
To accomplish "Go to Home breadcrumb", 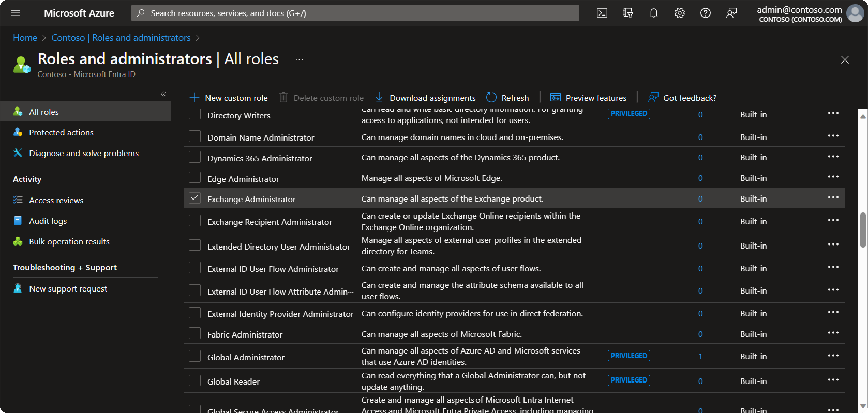I will click(25, 38).
